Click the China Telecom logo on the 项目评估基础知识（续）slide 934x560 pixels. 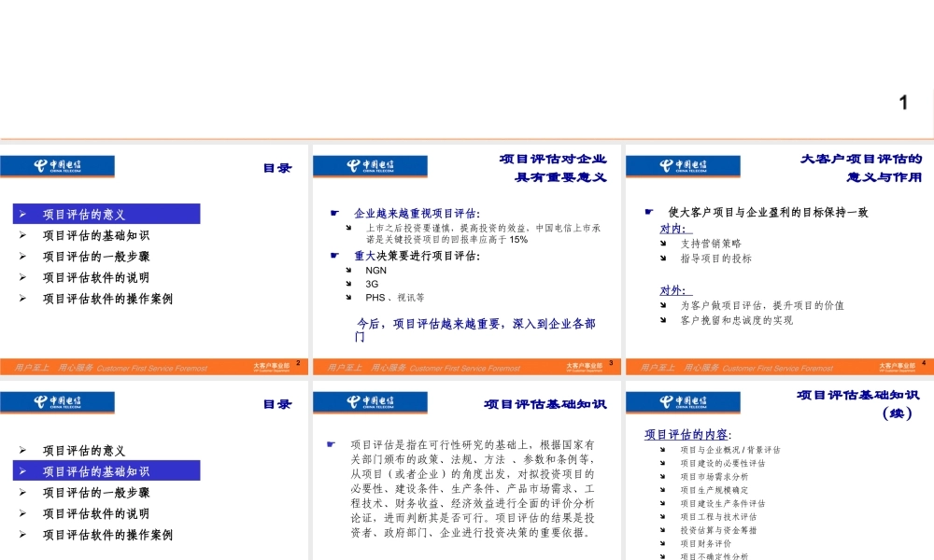[683, 402]
